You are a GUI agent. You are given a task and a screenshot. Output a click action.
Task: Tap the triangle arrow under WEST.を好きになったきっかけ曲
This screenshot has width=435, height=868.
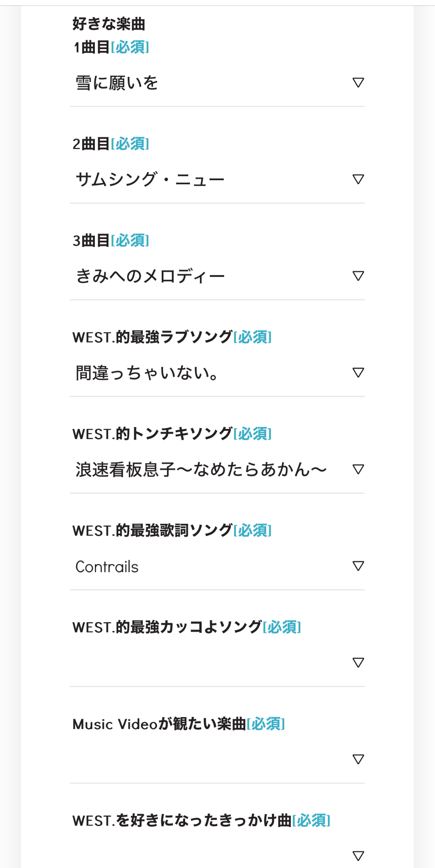point(358,856)
